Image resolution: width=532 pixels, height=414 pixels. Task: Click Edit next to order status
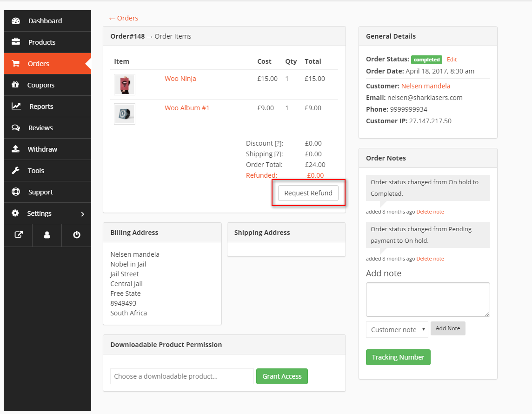[x=452, y=60]
